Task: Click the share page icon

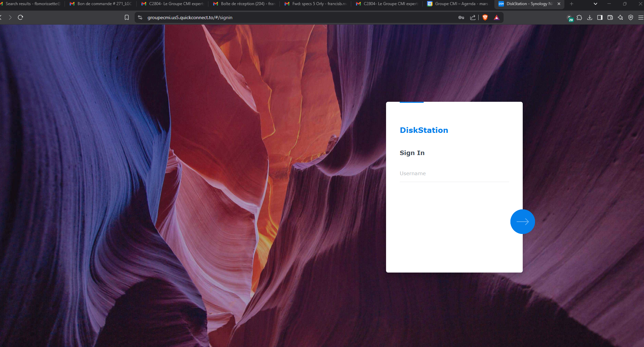Action: [x=473, y=17]
